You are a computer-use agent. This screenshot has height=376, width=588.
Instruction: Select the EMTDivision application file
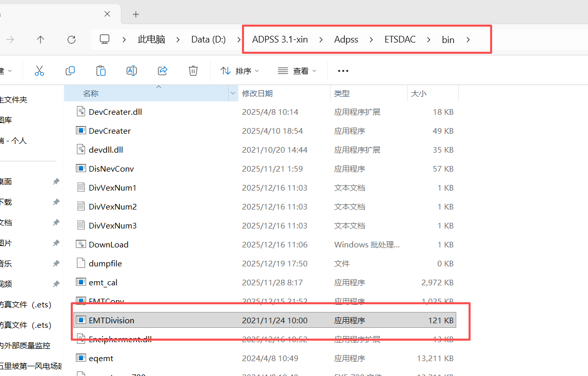point(111,320)
